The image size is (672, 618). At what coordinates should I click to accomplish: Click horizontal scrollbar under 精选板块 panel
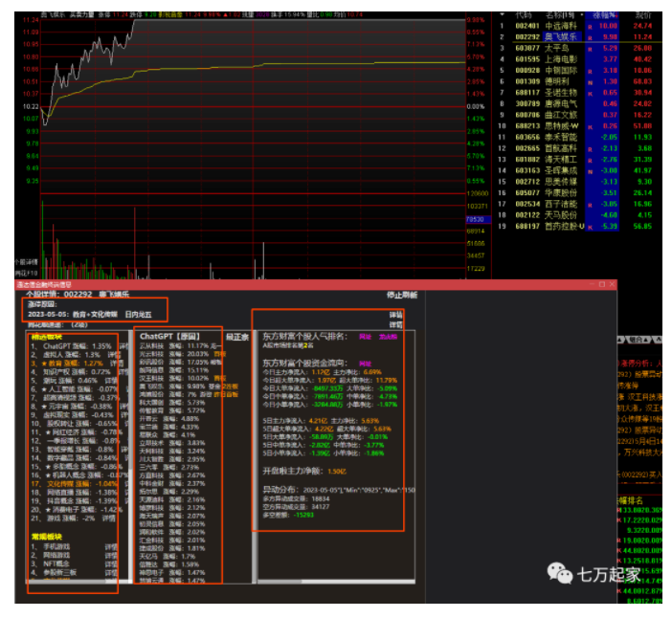pyautogui.click(x=78, y=582)
